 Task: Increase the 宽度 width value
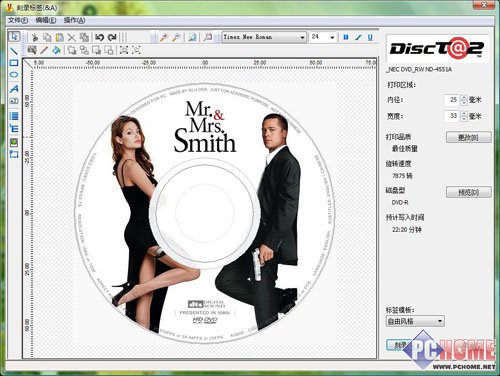pos(464,114)
